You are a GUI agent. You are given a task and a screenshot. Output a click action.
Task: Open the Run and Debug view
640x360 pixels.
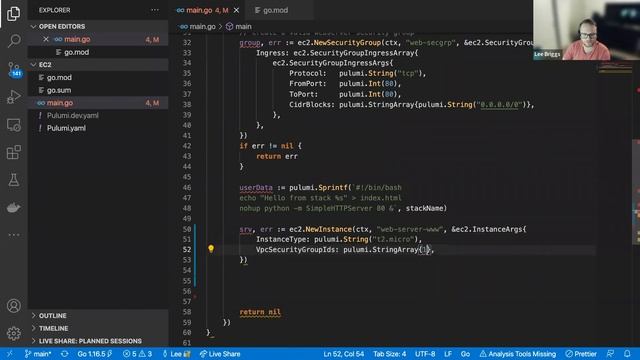pos(13,97)
